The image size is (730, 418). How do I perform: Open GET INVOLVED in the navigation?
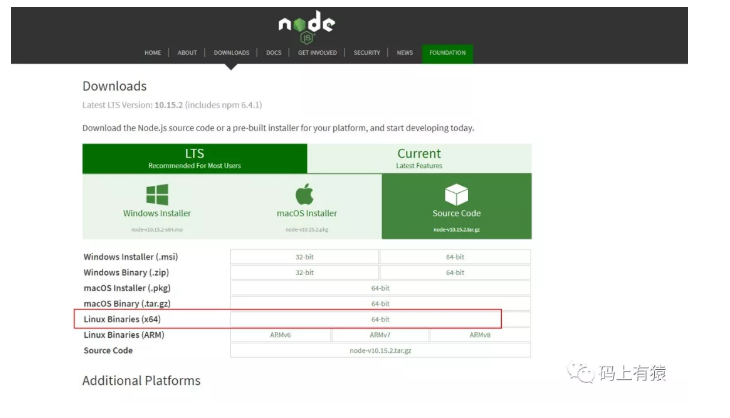[318, 53]
